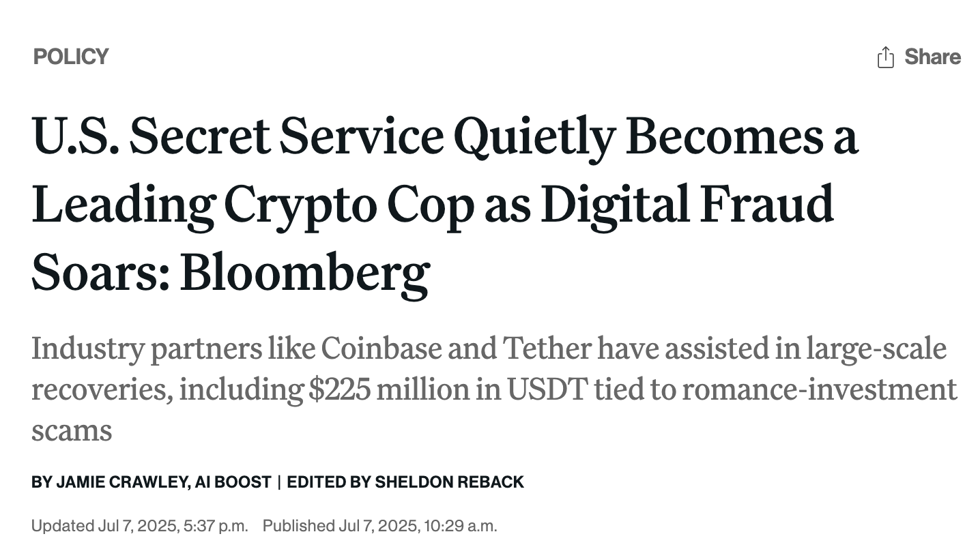Open the AI Boost byline link

point(233,482)
